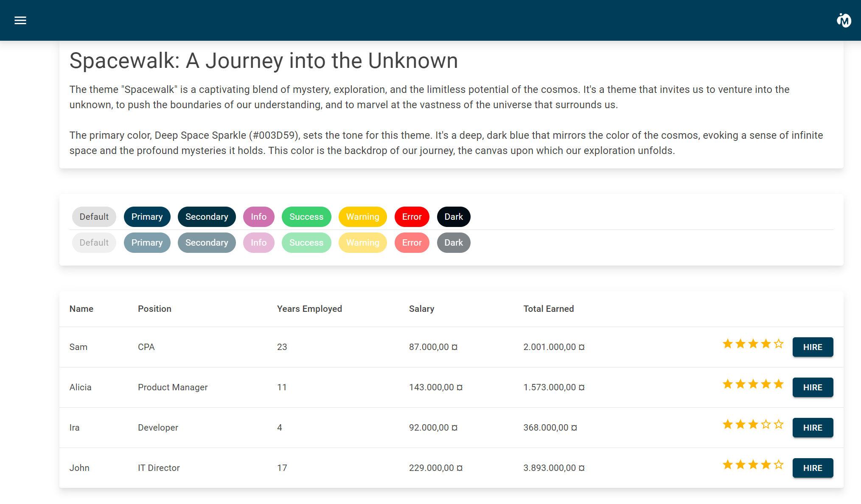The width and height of the screenshot is (861, 504).
Task: Select the yellow Warning chip
Action: [362, 217]
